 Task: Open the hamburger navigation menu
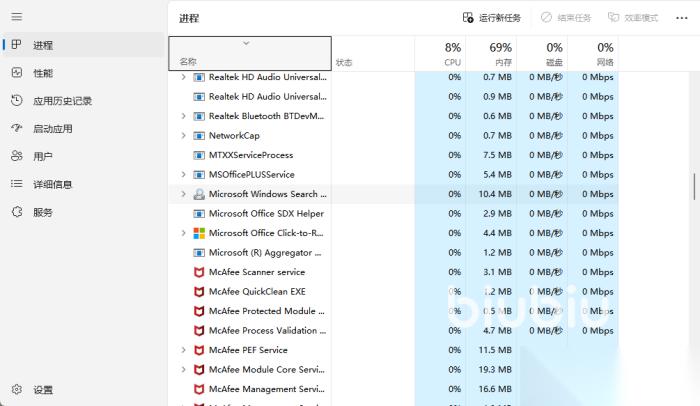(17, 17)
